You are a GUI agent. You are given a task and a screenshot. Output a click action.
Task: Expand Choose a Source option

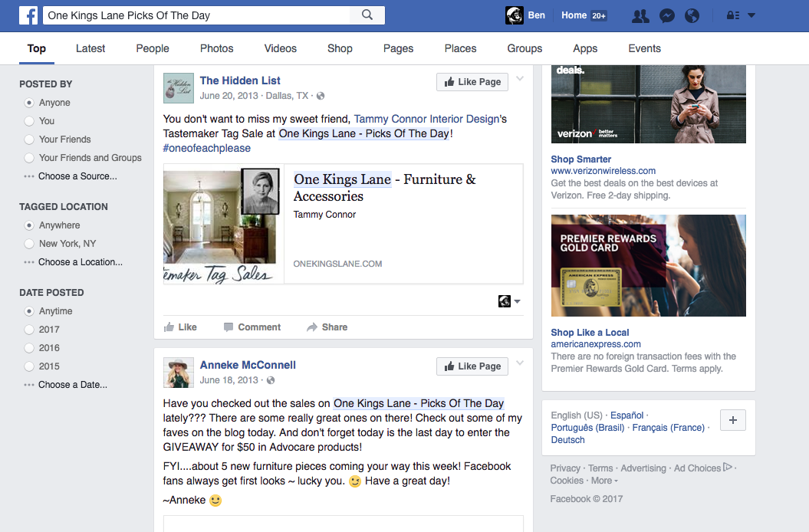71,176
